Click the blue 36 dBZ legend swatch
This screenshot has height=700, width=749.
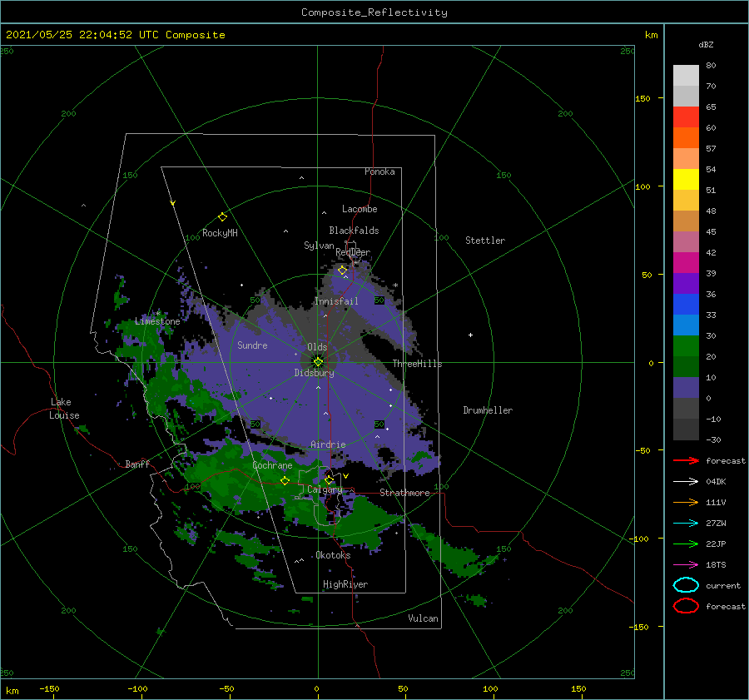(686, 305)
